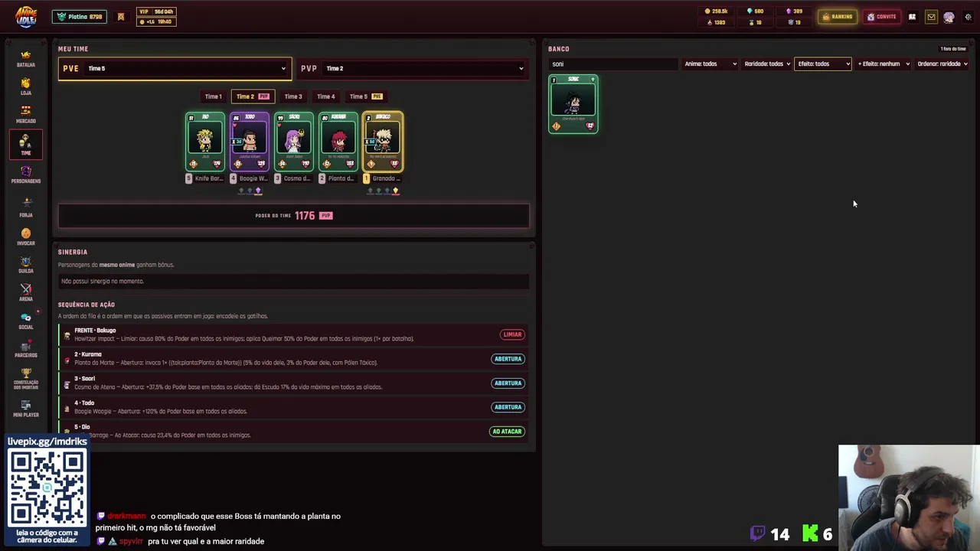The width and height of the screenshot is (980, 551).
Task: Expand the Anime: todos filter
Action: (x=710, y=64)
